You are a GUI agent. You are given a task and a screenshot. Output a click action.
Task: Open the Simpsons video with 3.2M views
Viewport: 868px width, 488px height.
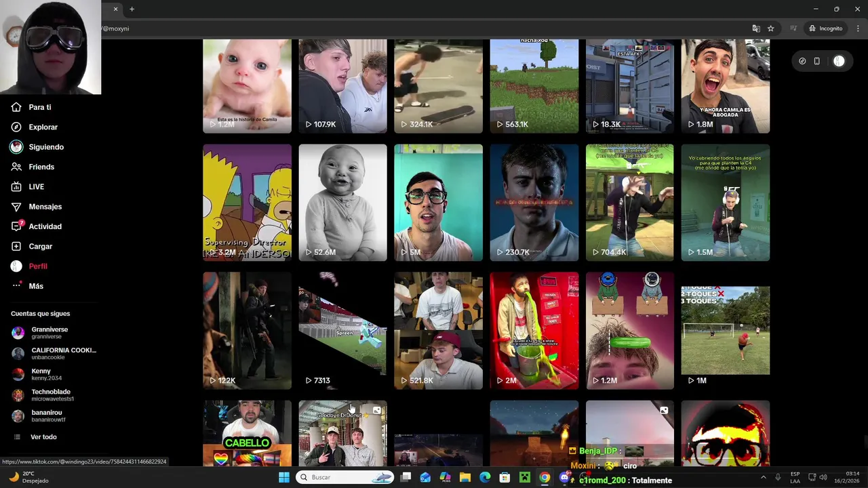click(247, 203)
